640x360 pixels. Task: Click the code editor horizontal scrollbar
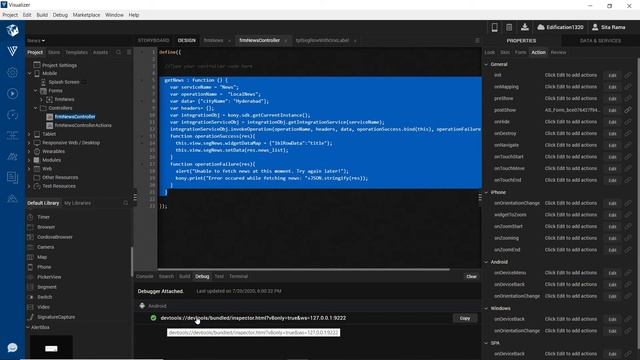click(304, 269)
